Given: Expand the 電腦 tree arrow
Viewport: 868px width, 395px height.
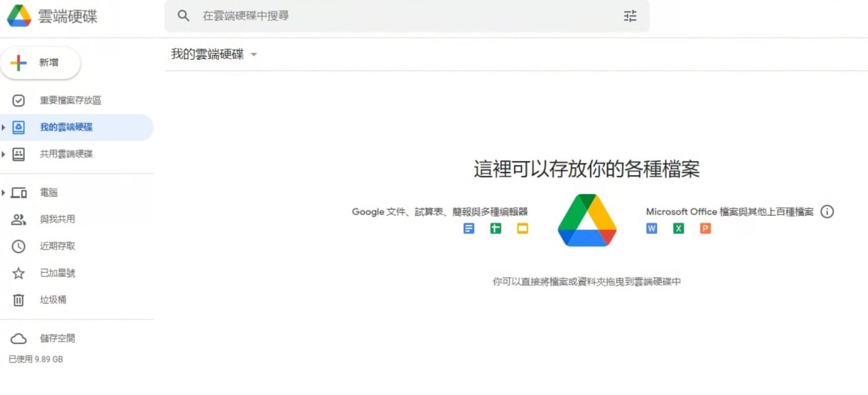Looking at the screenshot, I should click(x=3, y=193).
